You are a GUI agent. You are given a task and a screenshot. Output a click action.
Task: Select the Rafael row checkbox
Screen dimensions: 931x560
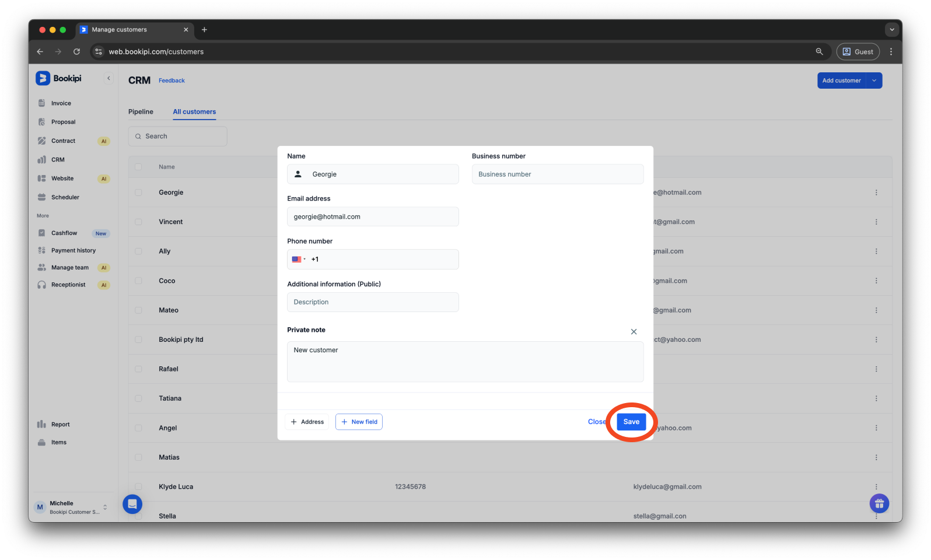click(x=138, y=369)
